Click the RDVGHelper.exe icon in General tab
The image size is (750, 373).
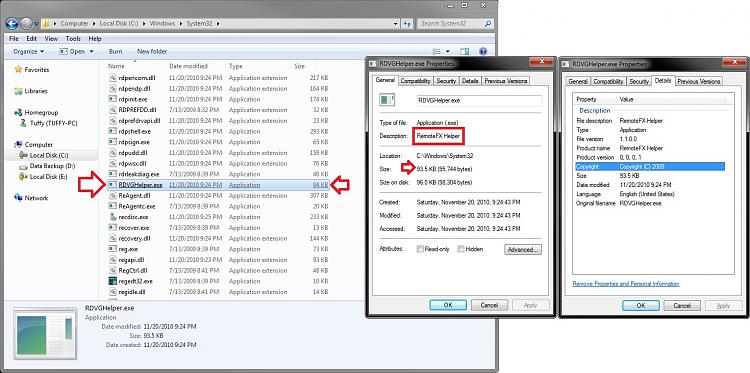tap(386, 100)
